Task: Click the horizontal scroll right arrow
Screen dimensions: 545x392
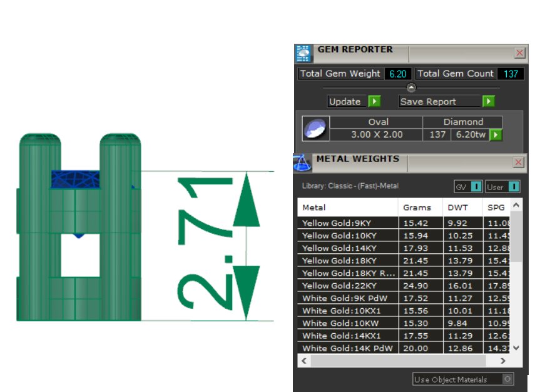Action: click(x=502, y=361)
